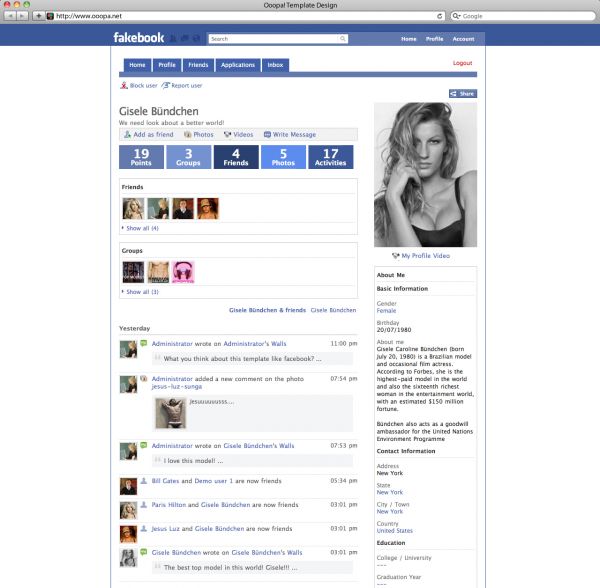Open the Profile tab
Screen dimensions: 600x588
(x=167, y=65)
